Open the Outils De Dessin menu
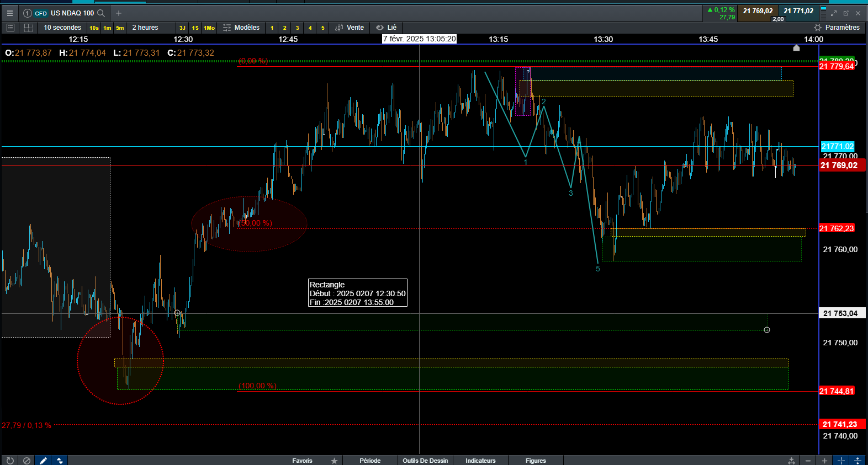Image resolution: width=868 pixels, height=465 pixels. 425,461
